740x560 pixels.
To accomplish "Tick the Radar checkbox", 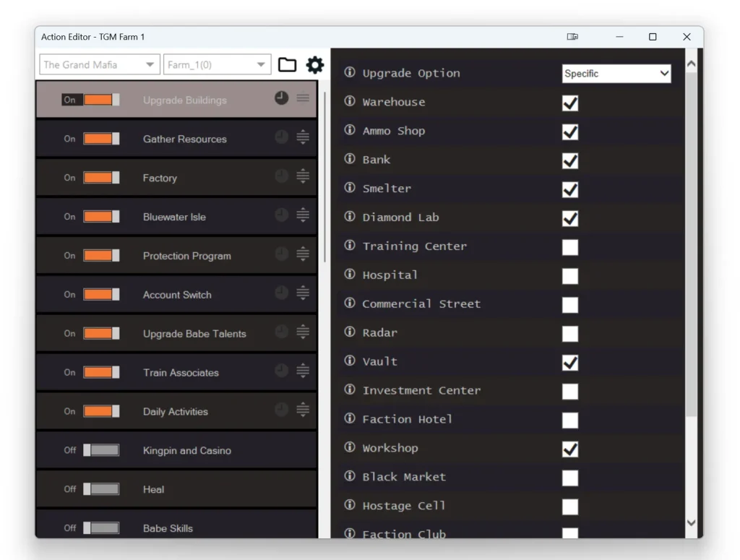I will (x=570, y=334).
